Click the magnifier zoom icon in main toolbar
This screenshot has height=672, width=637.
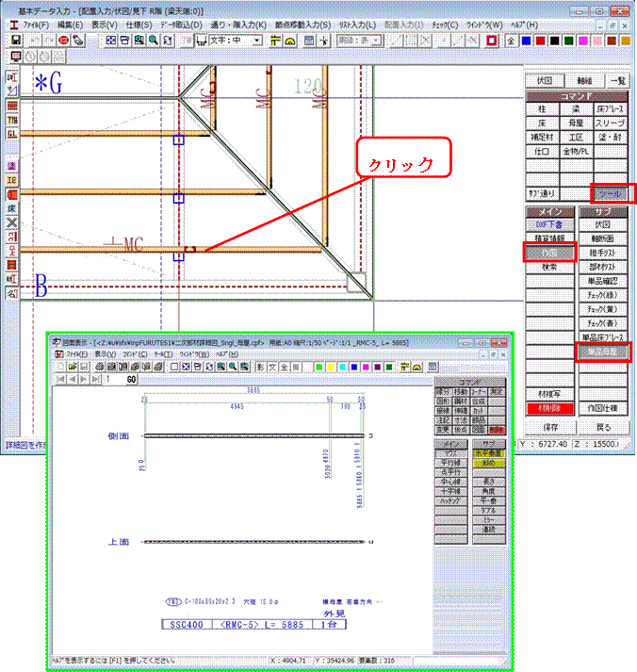[154, 41]
